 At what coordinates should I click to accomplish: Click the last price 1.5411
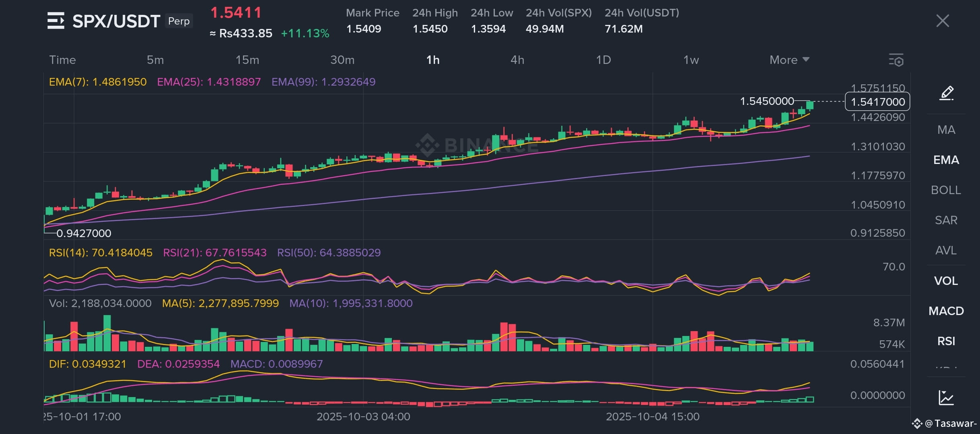(x=236, y=13)
